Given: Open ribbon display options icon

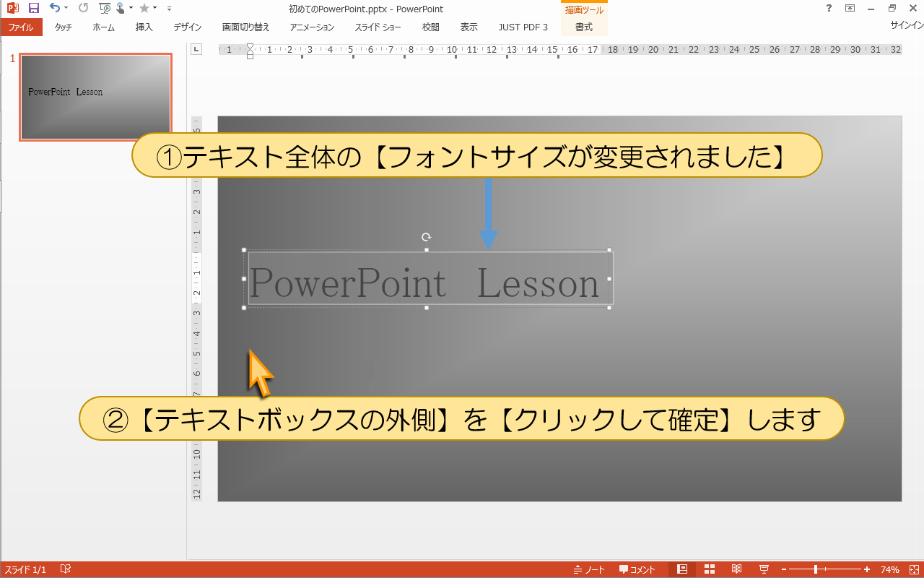Looking at the screenshot, I should point(850,8).
